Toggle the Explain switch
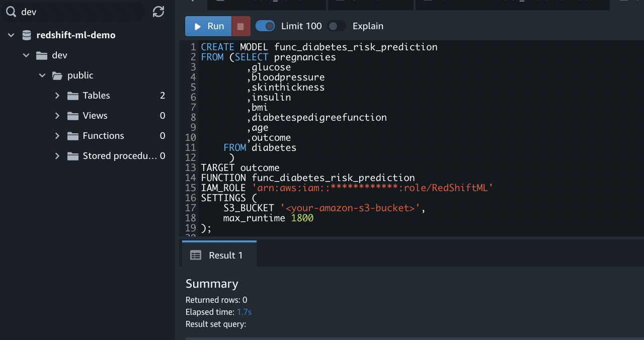 [x=337, y=26]
